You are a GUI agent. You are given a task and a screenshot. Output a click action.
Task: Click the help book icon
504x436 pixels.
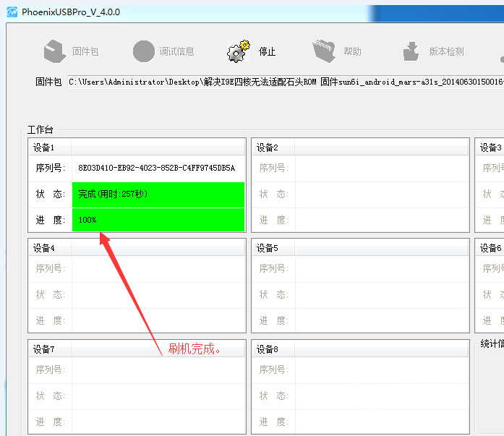(324, 51)
